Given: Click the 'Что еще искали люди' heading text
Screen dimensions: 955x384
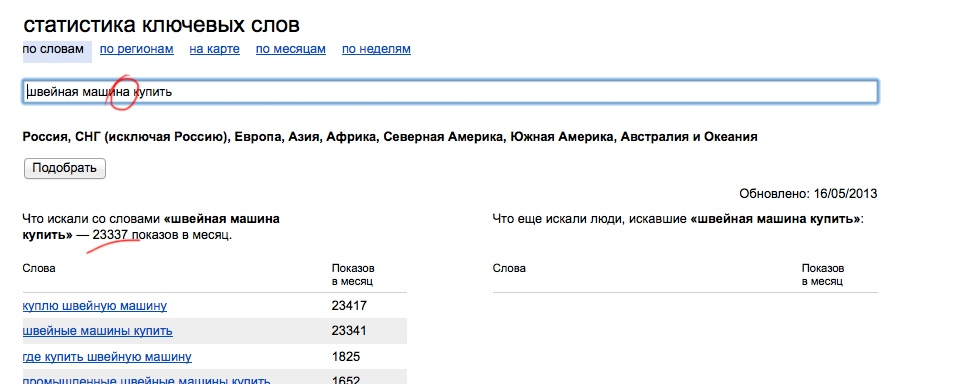Looking at the screenshot, I should (678, 218).
